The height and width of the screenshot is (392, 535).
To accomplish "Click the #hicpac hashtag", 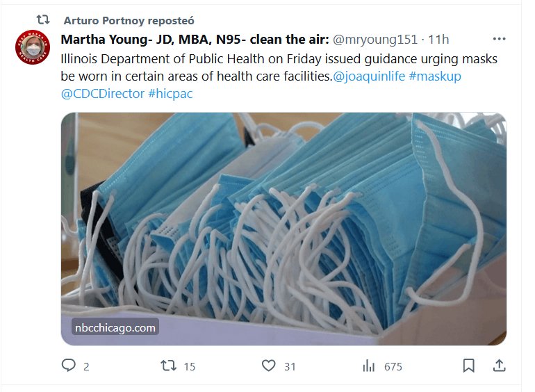I will pyautogui.click(x=170, y=93).
